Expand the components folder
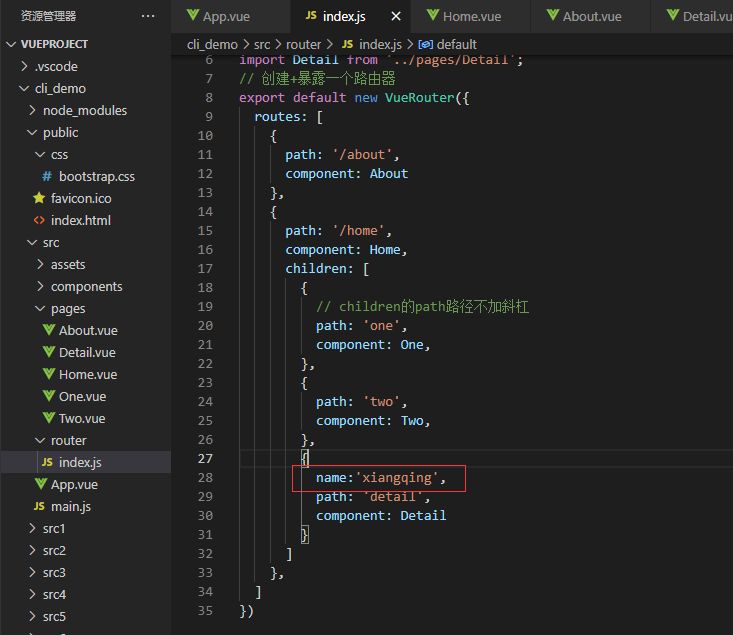This screenshot has height=635, width=733. pyautogui.click(x=40, y=287)
